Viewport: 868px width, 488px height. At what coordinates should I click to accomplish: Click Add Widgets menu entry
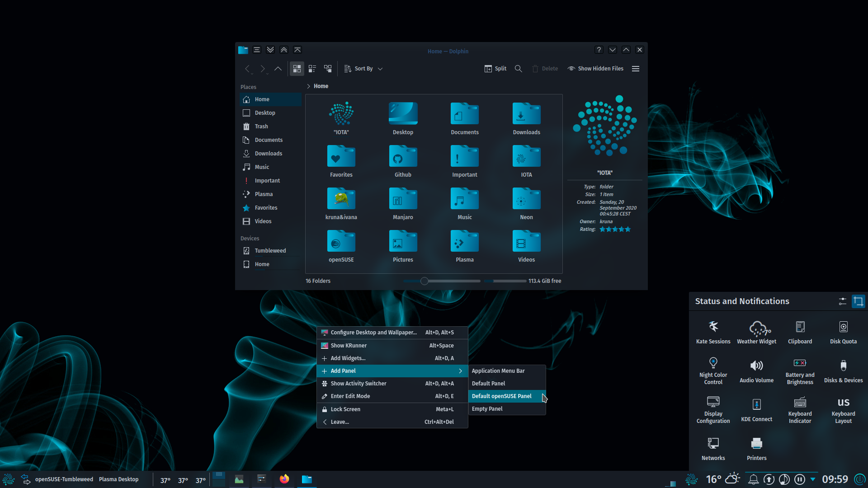click(x=392, y=358)
